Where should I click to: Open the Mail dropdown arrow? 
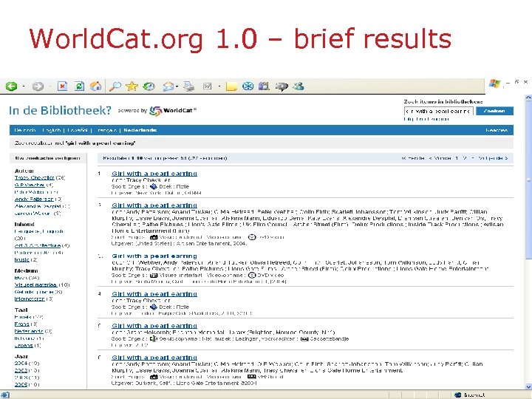[177, 87]
